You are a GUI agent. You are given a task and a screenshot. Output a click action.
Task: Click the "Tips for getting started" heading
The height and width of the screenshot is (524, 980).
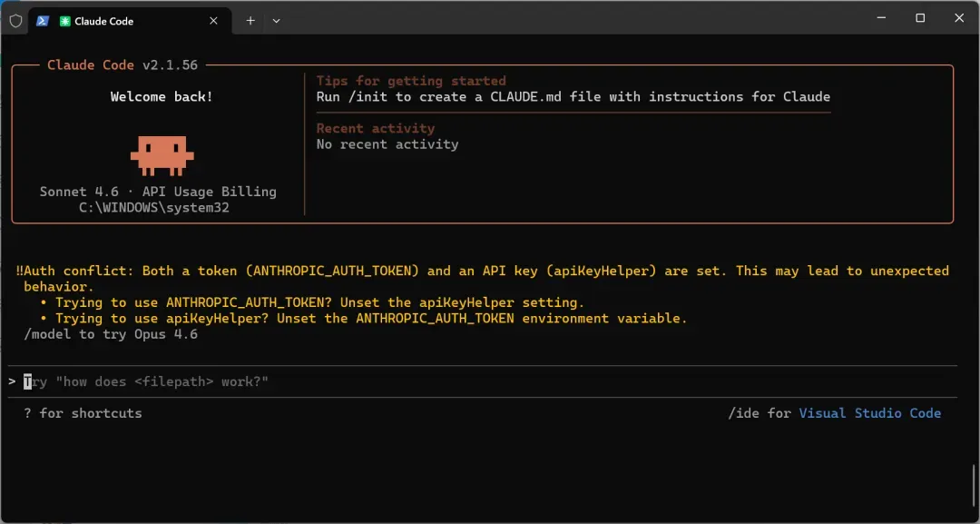[411, 81]
